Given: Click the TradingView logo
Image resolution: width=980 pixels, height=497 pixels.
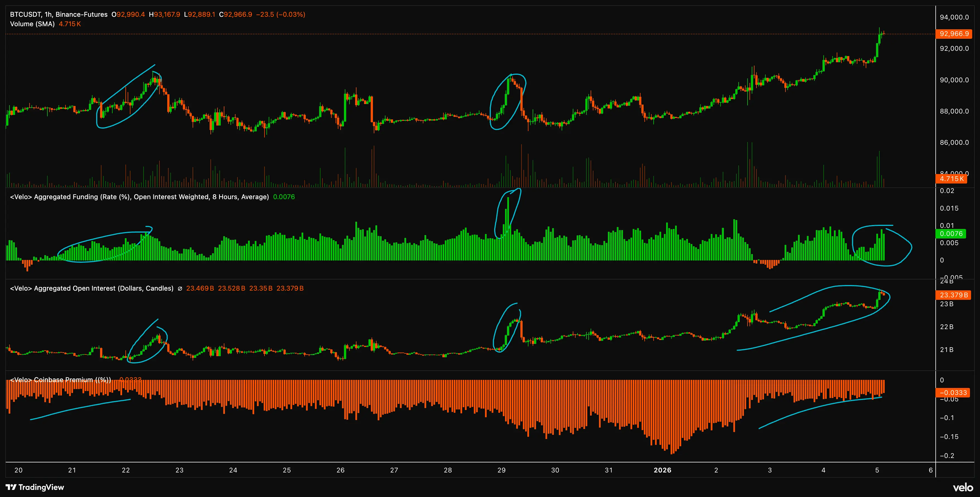Looking at the screenshot, I should [35, 487].
